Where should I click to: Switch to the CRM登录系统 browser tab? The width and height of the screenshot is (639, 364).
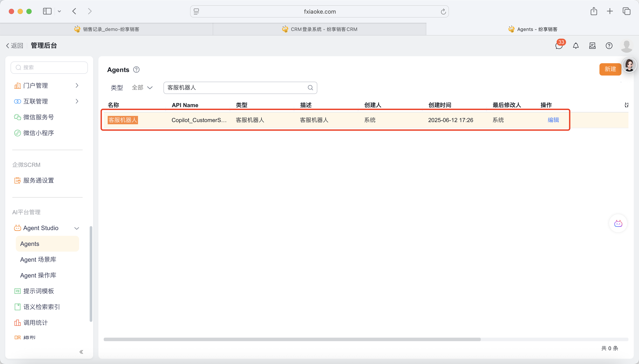click(x=319, y=29)
